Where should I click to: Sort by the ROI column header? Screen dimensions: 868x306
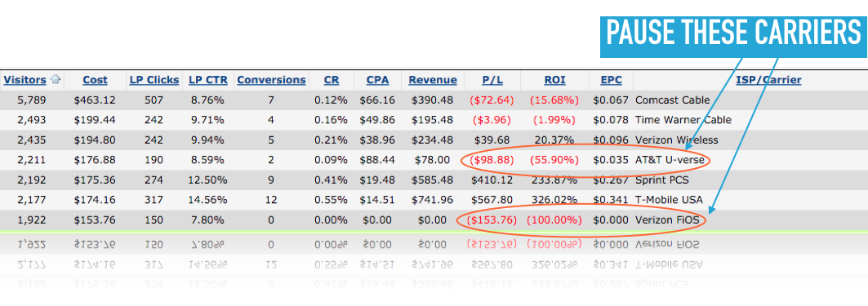click(554, 80)
